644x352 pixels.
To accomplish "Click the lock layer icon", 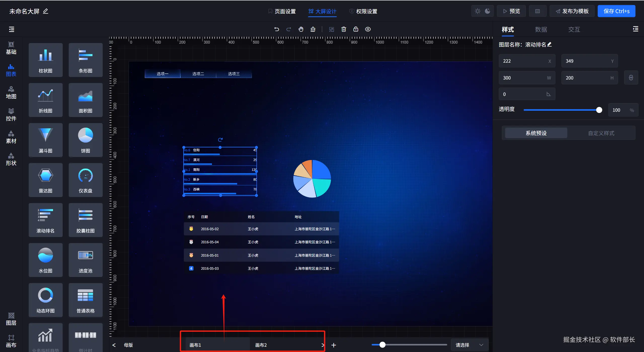I will tap(356, 29).
